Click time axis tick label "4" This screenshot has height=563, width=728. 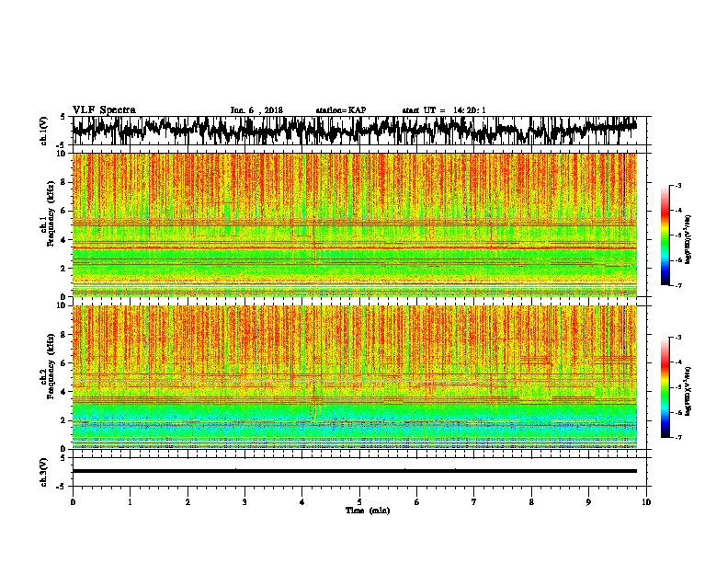coord(301,502)
